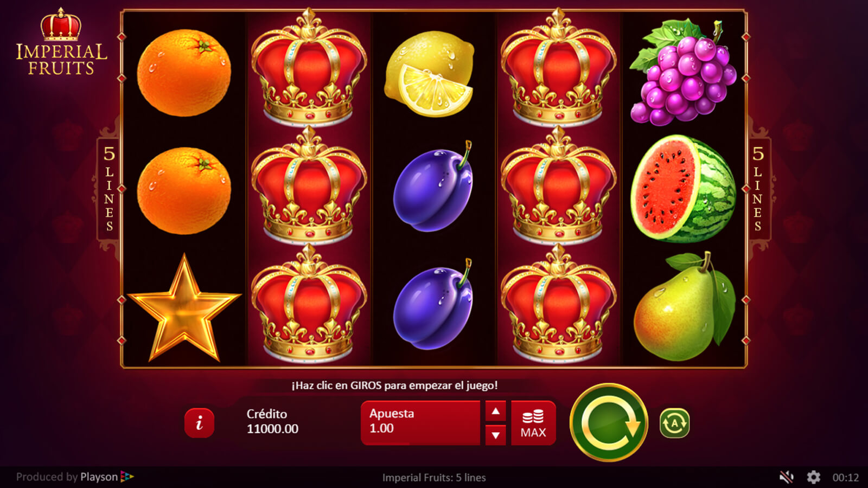868x488 pixels.
Task: Click the watermelon slice symbol
Action: coord(683,188)
